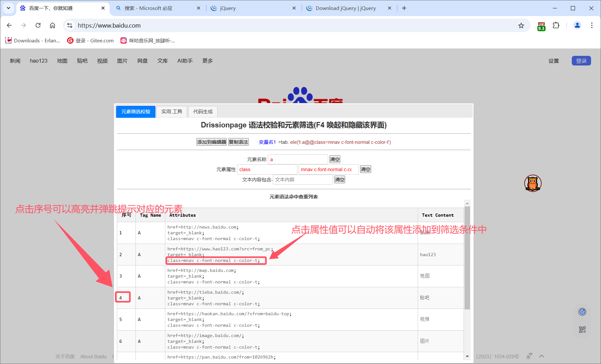Open the 咪咕音乐网 bookmark
Image resolution: width=601 pixels, height=364 pixels.
pyautogui.click(x=148, y=40)
